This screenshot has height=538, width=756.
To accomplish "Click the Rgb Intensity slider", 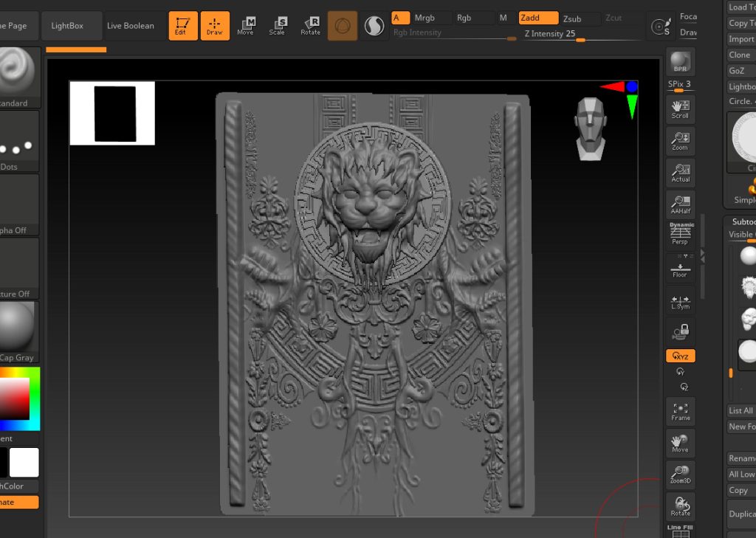I will (454, 33).
